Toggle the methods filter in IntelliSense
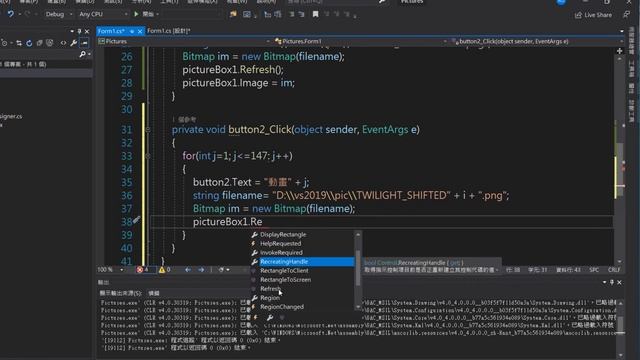This screenshot has height=360, width=640. 282,317
